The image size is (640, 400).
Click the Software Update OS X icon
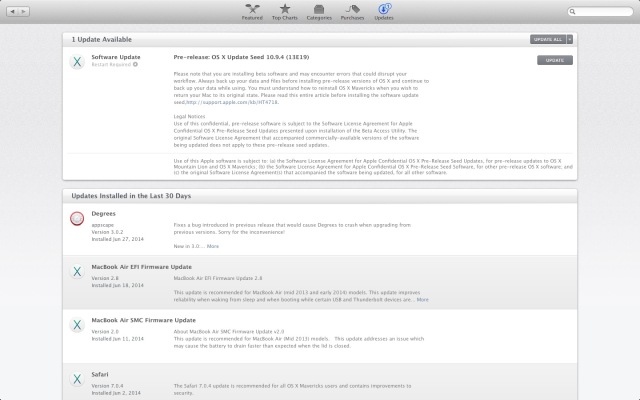point(77,62)
